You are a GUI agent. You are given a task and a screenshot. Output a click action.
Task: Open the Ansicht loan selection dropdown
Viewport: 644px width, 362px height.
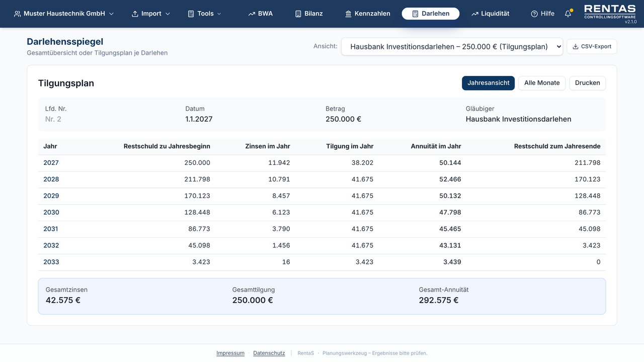pyautogui.click(x=452, y=47)
